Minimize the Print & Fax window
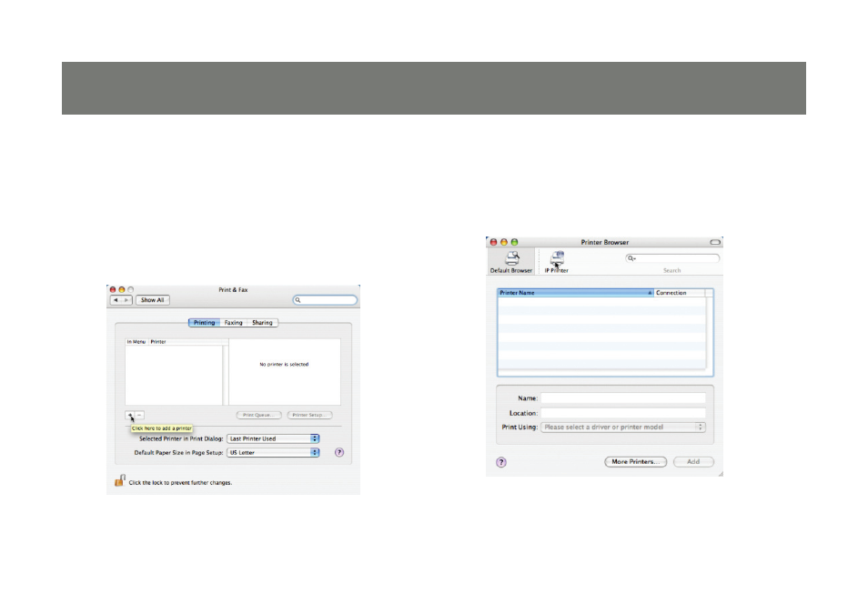 pos(122,289)
